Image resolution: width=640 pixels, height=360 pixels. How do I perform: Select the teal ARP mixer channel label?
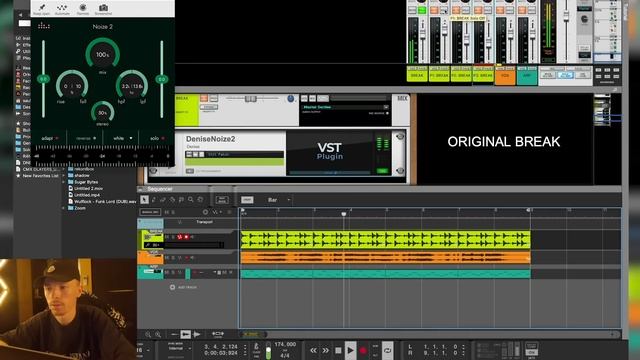527,76
